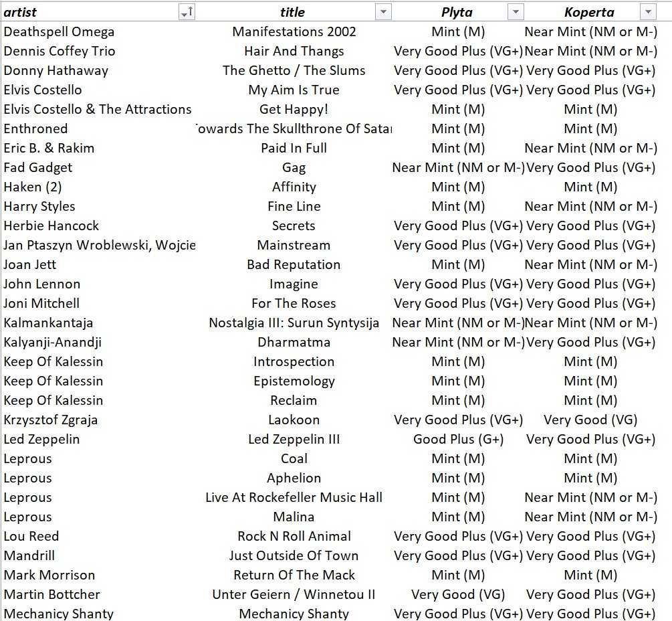Select the Towards The Skullthrone Of Satan cell

point(294,128)
